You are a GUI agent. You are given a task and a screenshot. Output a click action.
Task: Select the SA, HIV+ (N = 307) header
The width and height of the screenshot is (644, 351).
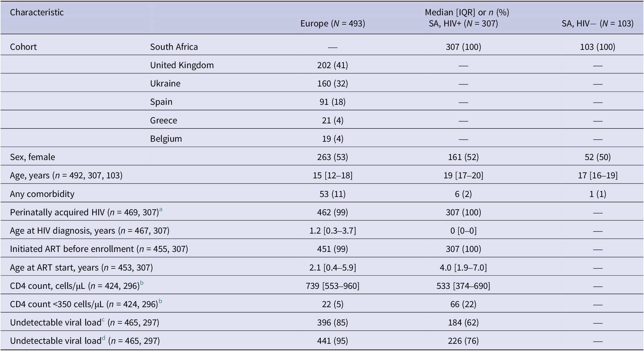(x=463, y=24)
